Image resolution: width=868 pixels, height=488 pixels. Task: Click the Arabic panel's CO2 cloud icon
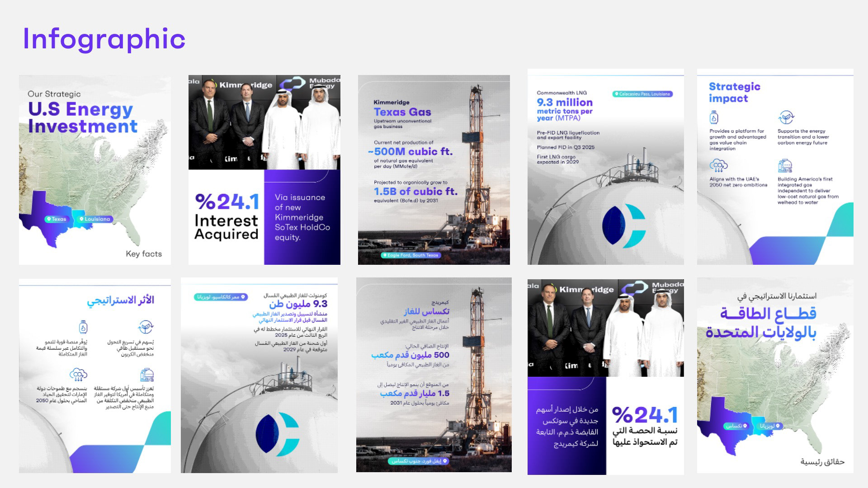click(78, 375)
